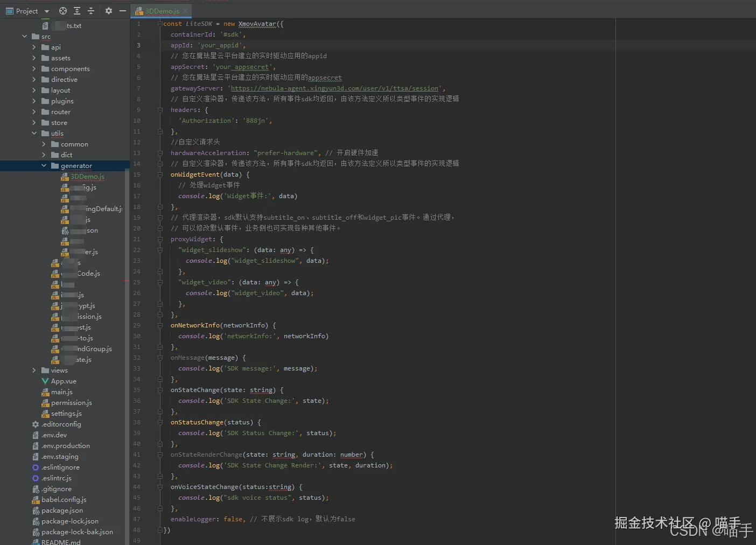Open Project panel settings gear
This screenshot has width=756, height=545.
coord(109,11)
